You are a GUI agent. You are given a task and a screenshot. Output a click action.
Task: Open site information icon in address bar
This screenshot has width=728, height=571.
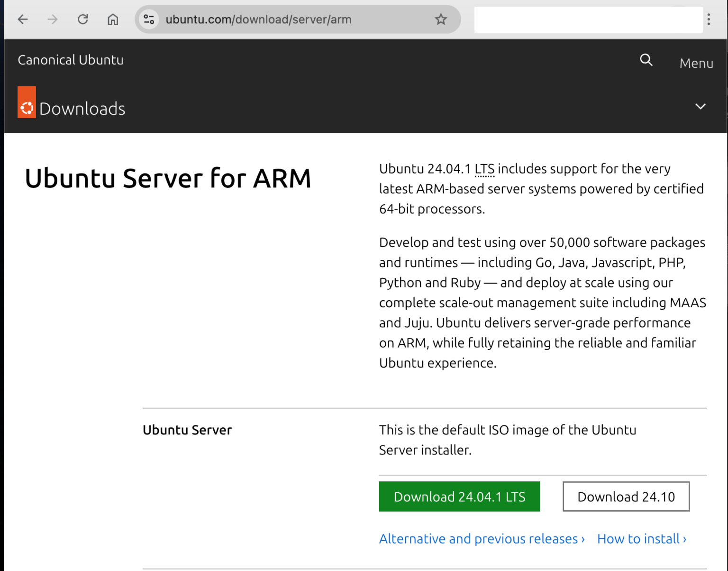point(149,19)
